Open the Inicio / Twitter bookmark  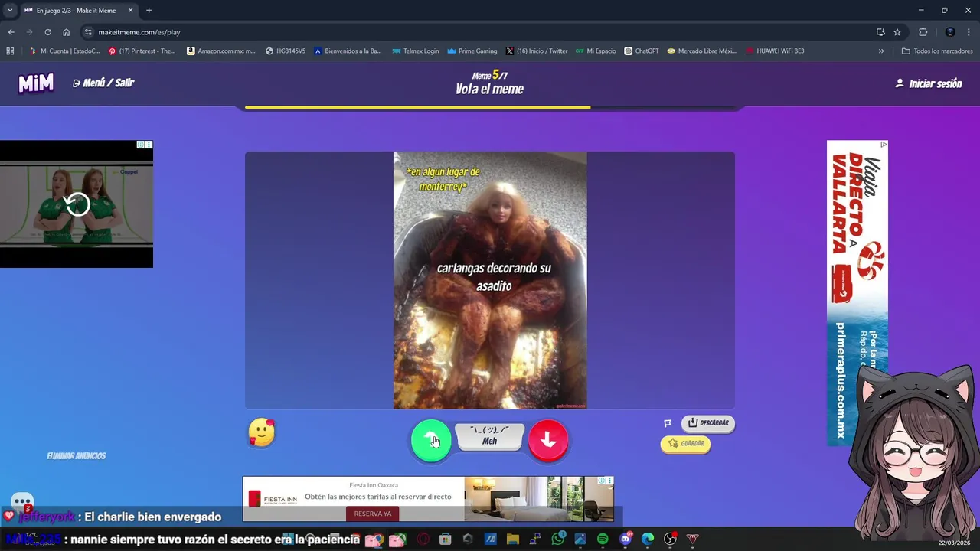[537, 51]
